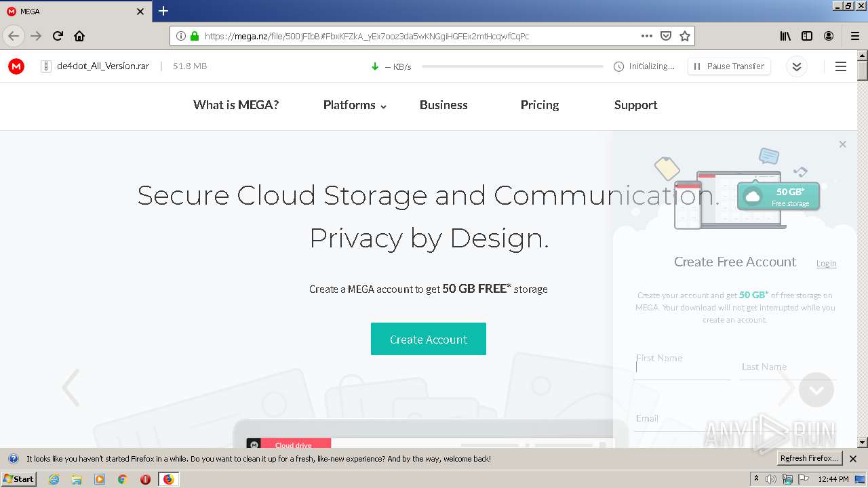
Task: Dismiss the Firefox refresh notification bar
Action: (853, 459)
